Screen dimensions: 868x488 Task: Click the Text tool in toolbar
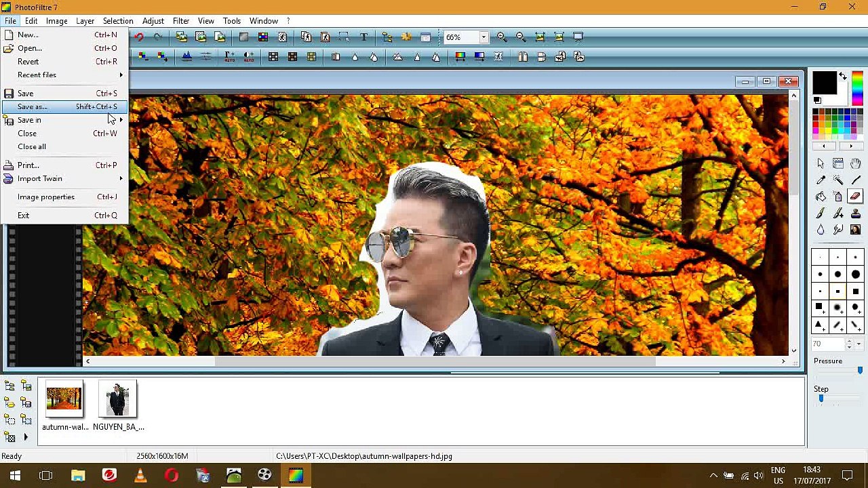[x=363, y=37]
